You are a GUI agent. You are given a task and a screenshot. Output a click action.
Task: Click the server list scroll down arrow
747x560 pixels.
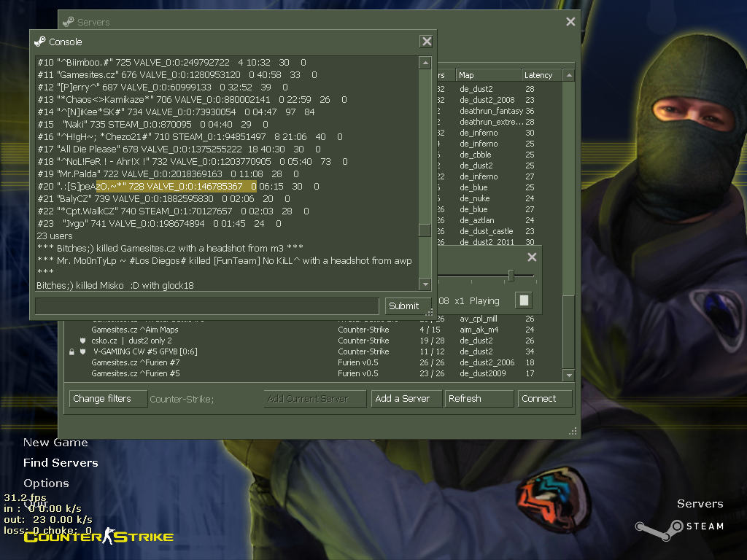pos(568,376)
